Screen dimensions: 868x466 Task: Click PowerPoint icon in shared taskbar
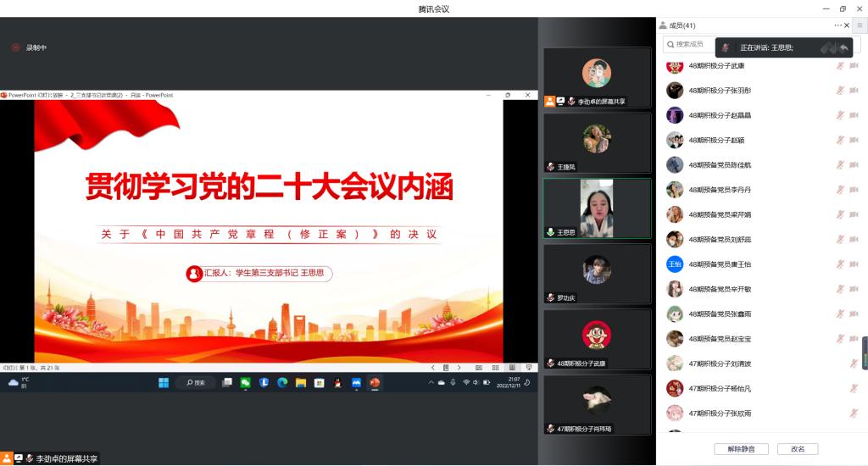[x=375, y=383]
